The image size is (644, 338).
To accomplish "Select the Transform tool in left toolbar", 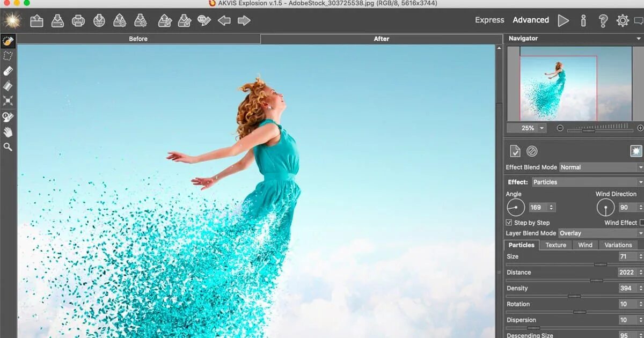I will coord(8,100).
